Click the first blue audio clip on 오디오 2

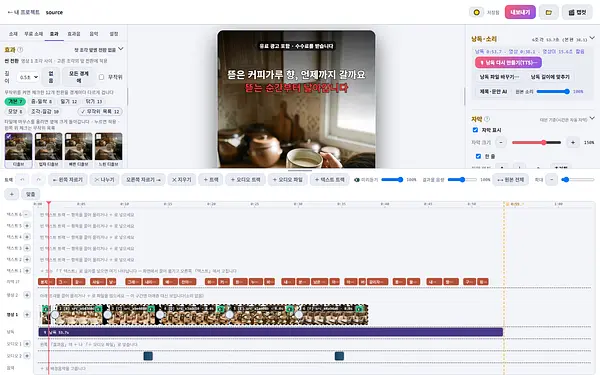(x=148, y=356)
